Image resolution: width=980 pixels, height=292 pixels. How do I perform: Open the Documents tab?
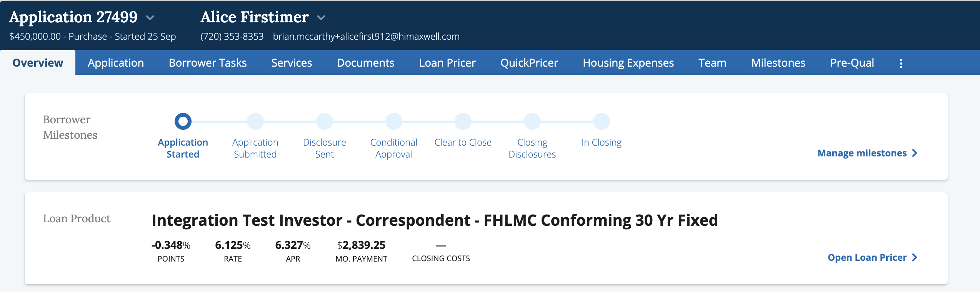(365, 63)
